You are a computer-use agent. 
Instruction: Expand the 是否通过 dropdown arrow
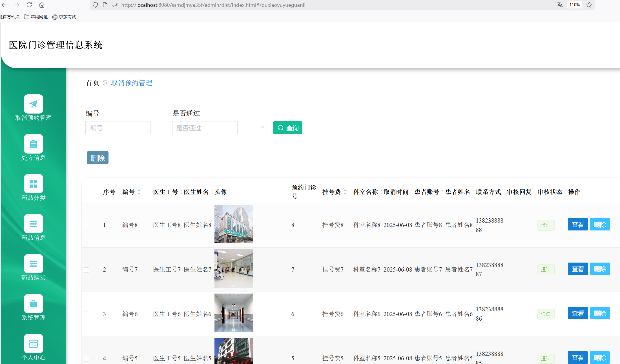point(262,127)
